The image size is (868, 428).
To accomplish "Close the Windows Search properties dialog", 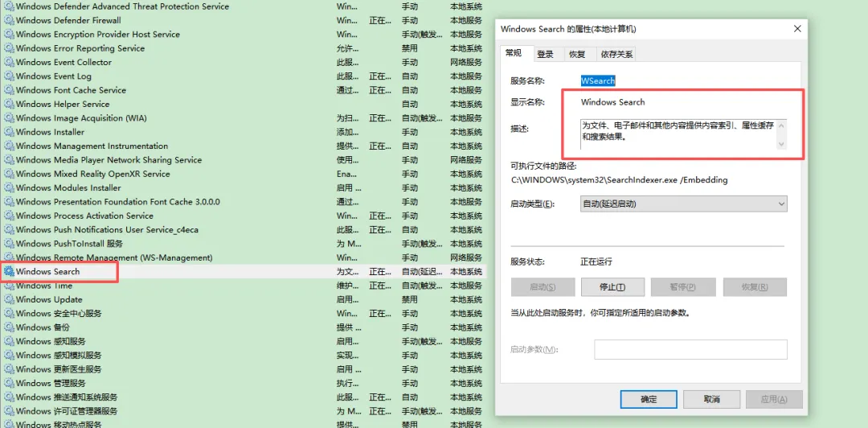I will pos(797,29).
